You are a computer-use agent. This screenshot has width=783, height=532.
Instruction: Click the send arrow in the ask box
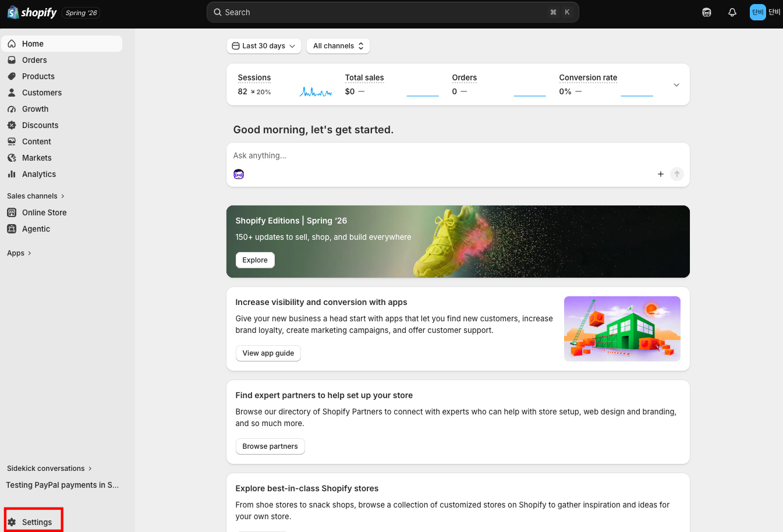(x=677, y=174)
